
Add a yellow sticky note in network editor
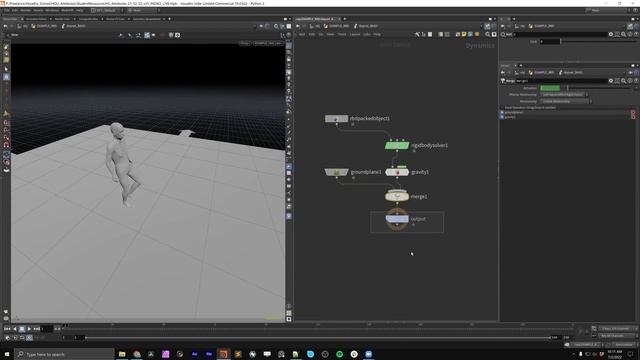tap(464, 35)
